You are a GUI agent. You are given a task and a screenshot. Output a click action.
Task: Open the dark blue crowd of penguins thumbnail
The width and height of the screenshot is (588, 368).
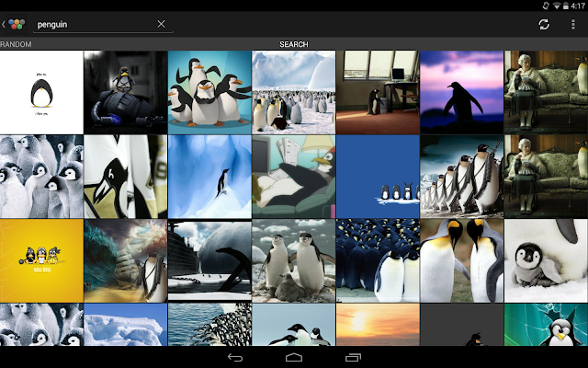click(x=378, y=261)
